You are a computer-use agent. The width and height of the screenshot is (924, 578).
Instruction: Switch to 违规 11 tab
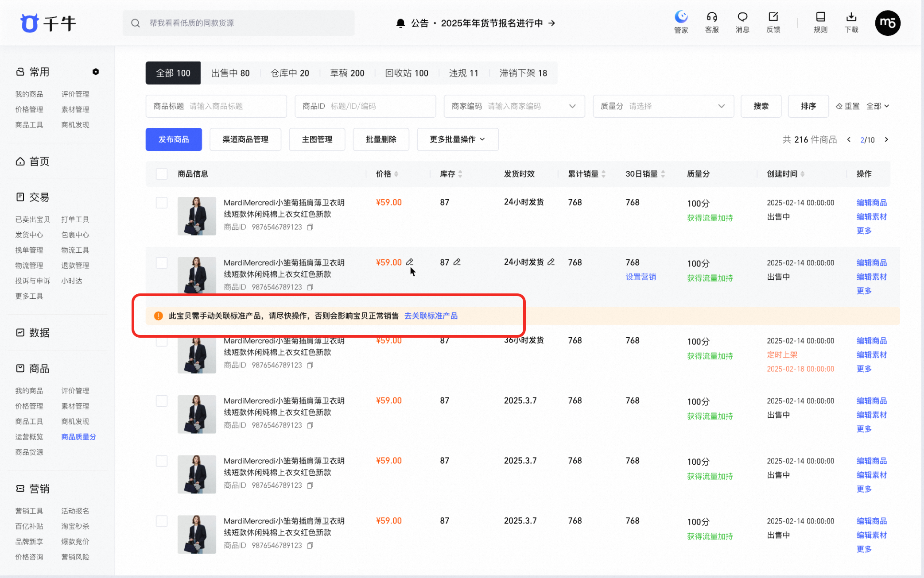coord(464,73)
